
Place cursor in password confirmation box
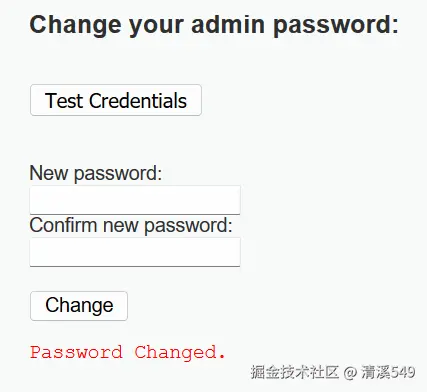(135, 252)
